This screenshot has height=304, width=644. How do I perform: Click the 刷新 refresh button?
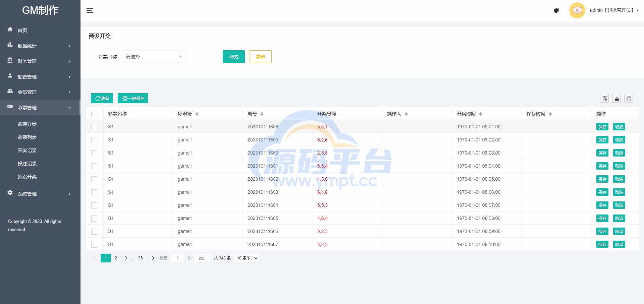[x=102, y=98]
